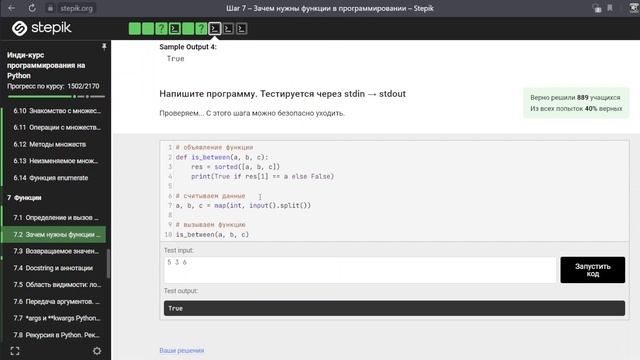
Task: Click the Из всех попыток 40% верных text
Action: tap(576, 109)
